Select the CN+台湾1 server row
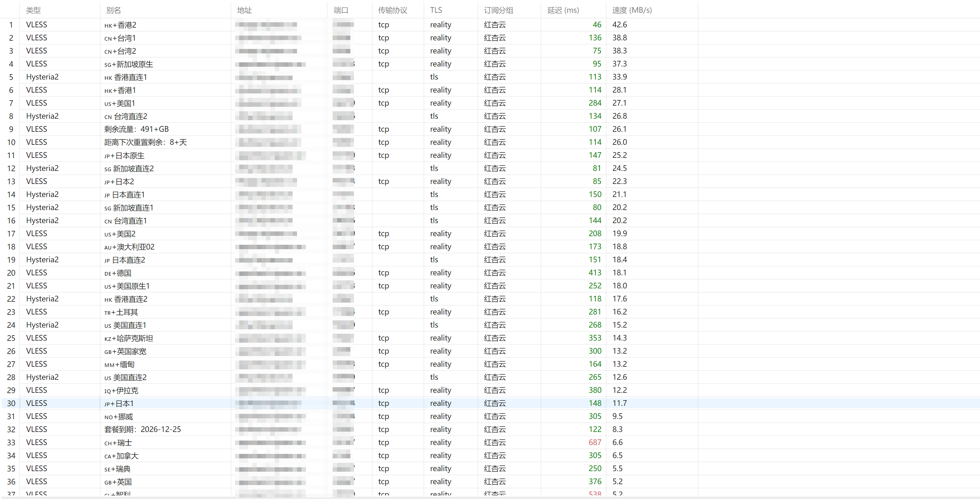The height and width of the screenshot is (499, 980). coord(490,38)
